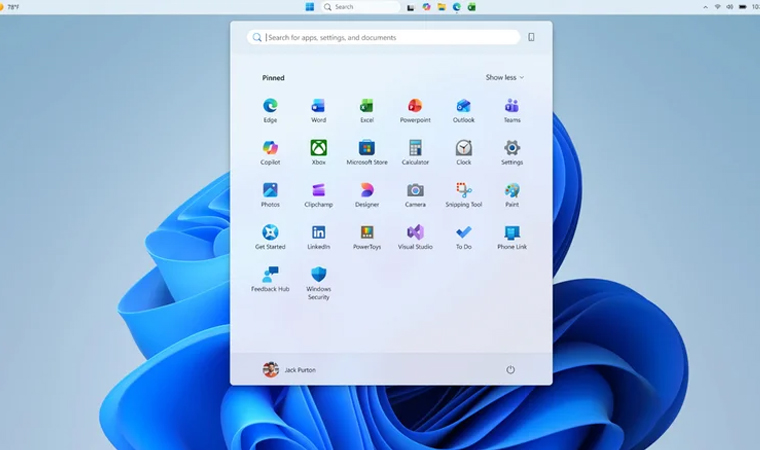
Task: Open PowerToys from pinned apps
Action: point(367,237)
